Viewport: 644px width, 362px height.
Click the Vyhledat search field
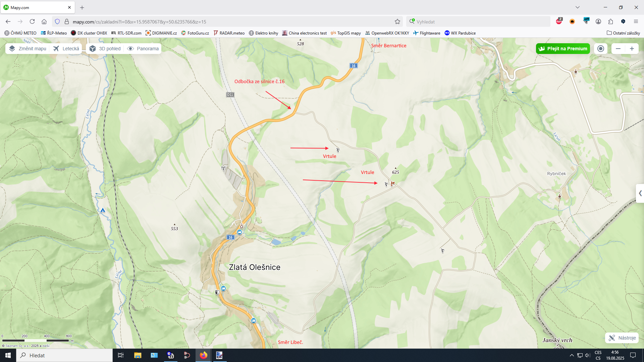click(478, 22)
